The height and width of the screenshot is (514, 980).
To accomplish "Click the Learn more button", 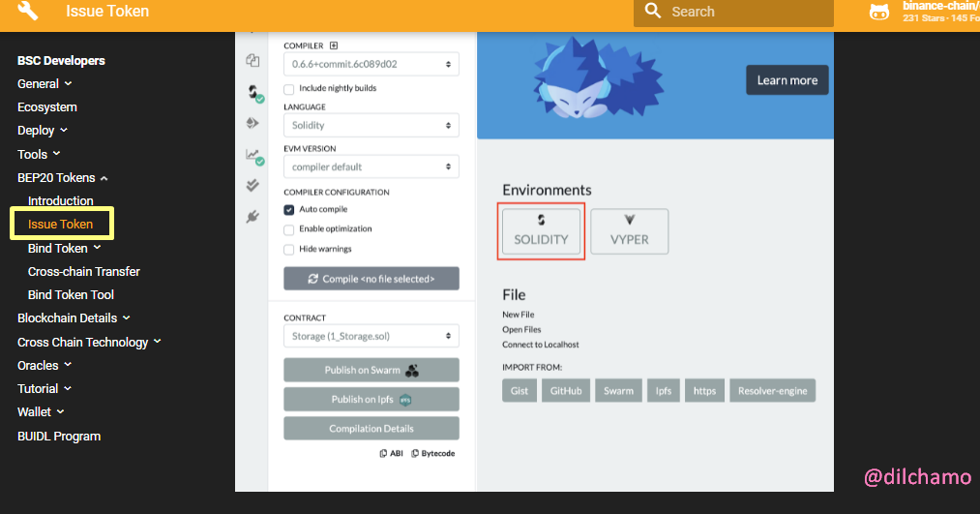I will click(787, 80).
